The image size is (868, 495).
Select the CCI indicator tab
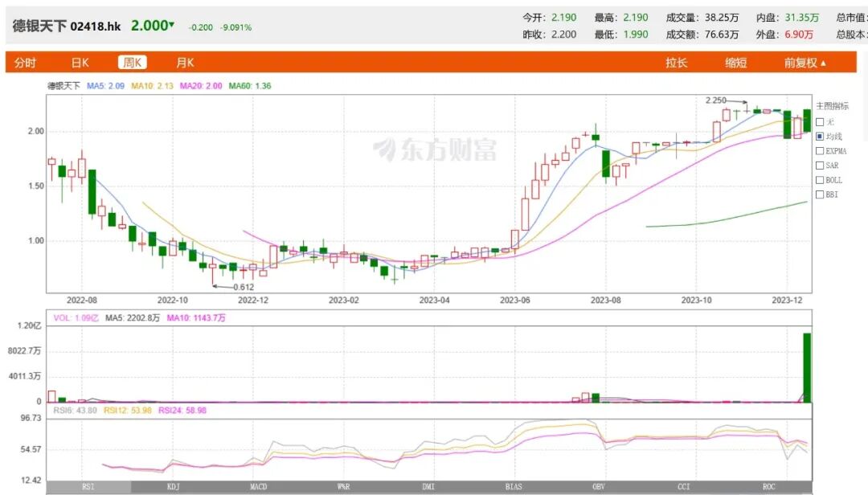point(684,487)
